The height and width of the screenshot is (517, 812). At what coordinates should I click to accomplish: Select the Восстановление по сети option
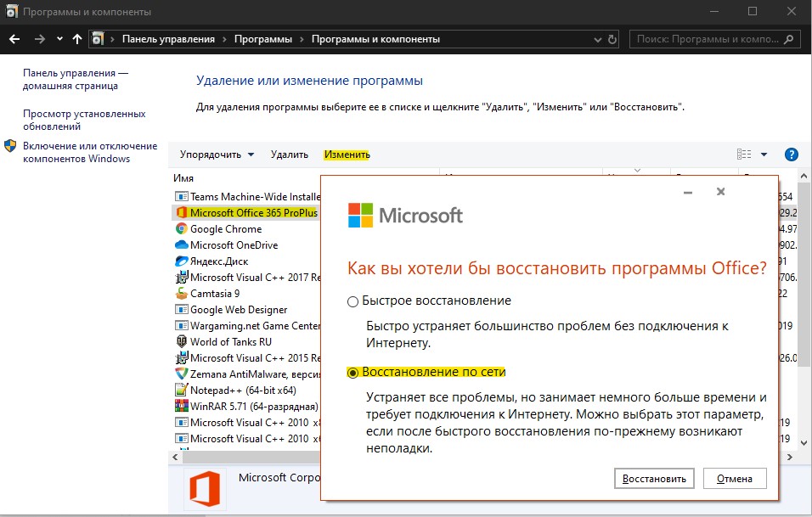352,373
